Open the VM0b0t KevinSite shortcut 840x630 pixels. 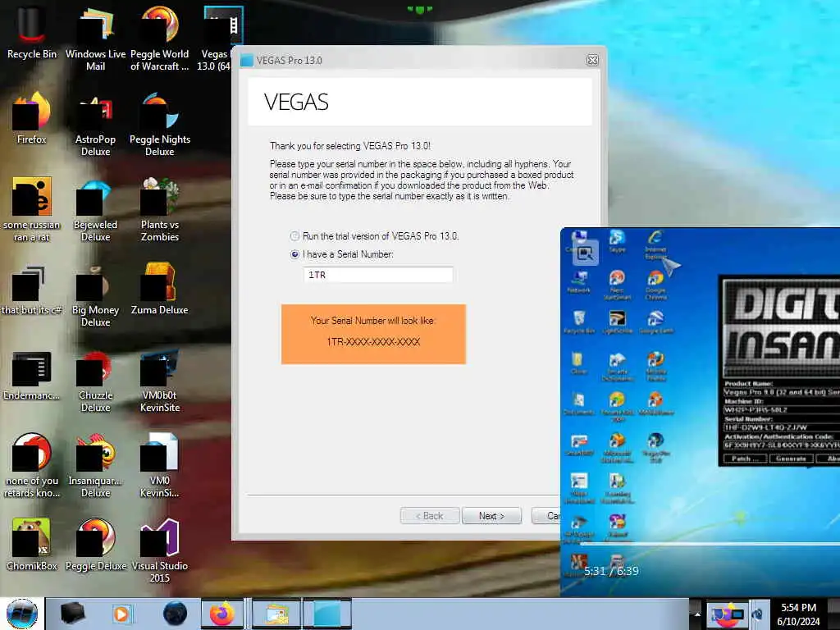[x=160, y=381]
